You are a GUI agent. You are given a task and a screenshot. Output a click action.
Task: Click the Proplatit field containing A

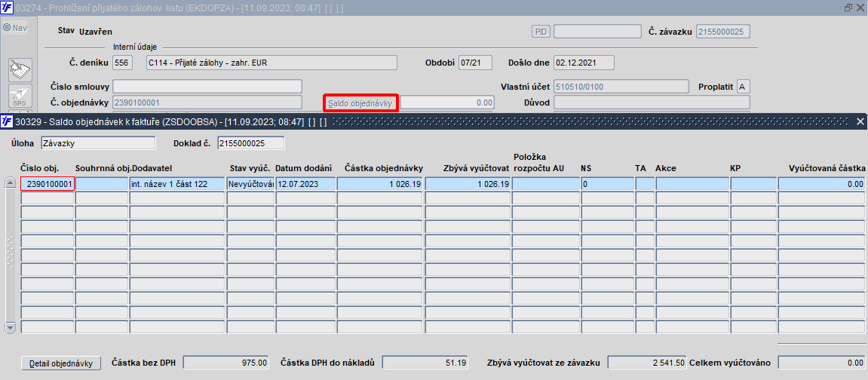pos(743,87)
